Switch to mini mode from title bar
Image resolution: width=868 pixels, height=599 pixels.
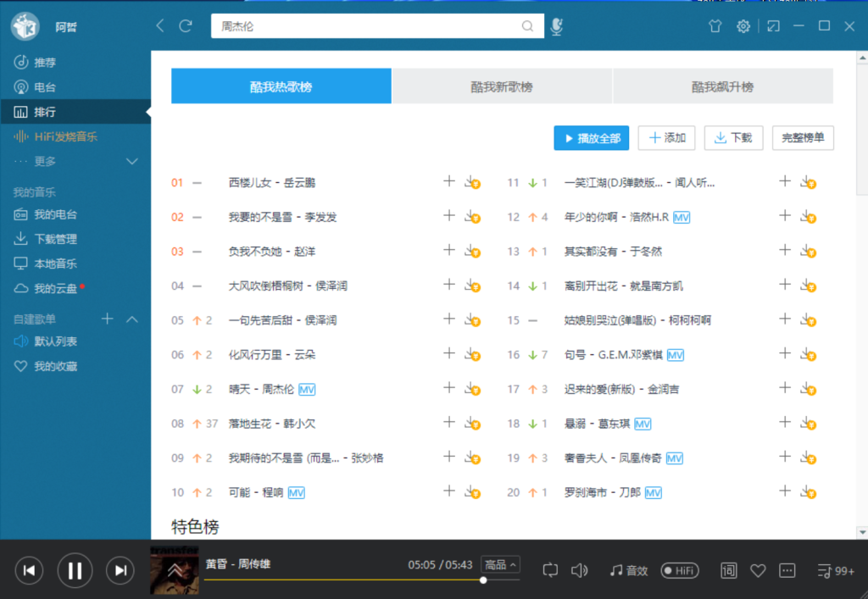point(772,26)
